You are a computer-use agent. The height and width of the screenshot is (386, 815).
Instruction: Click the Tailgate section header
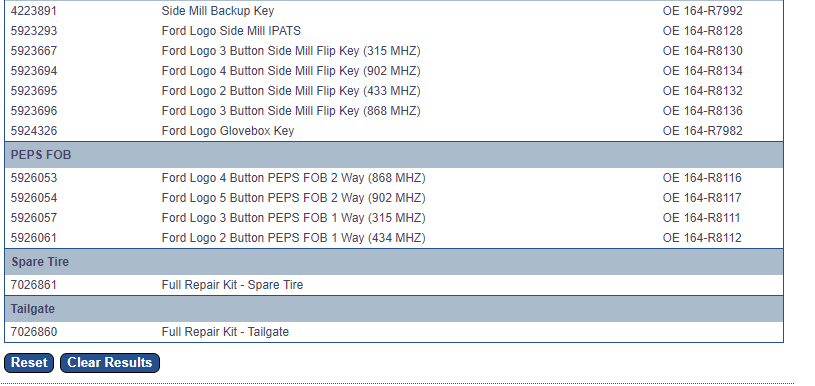pyautogui.click(x=394, y=309)
